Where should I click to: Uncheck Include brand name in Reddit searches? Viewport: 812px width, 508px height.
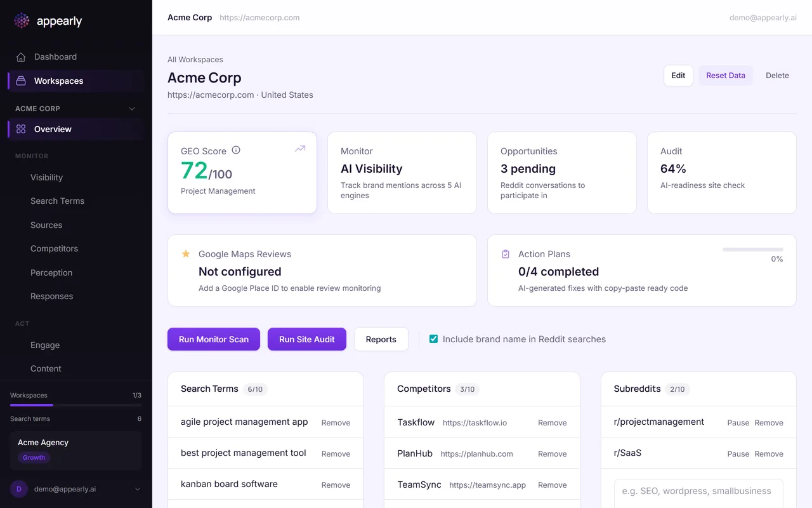434,339
